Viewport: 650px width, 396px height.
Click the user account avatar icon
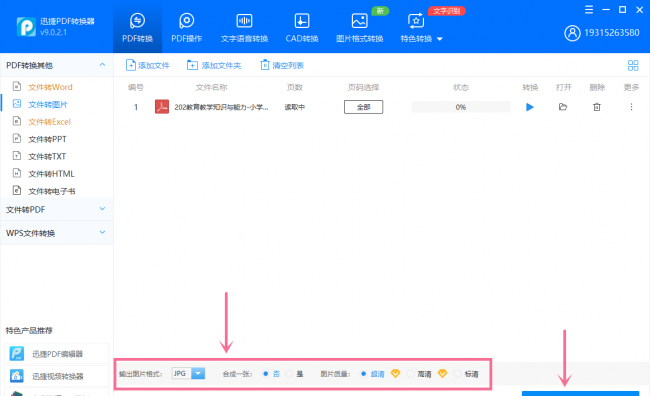[x=572, y=33]
